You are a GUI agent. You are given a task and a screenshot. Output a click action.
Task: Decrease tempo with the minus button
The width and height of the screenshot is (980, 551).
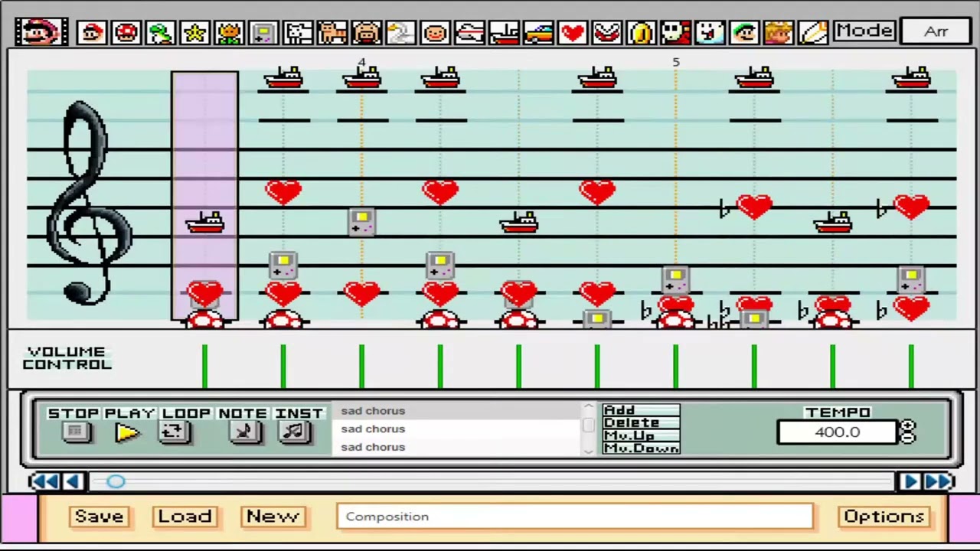click(x=907, y=438)
